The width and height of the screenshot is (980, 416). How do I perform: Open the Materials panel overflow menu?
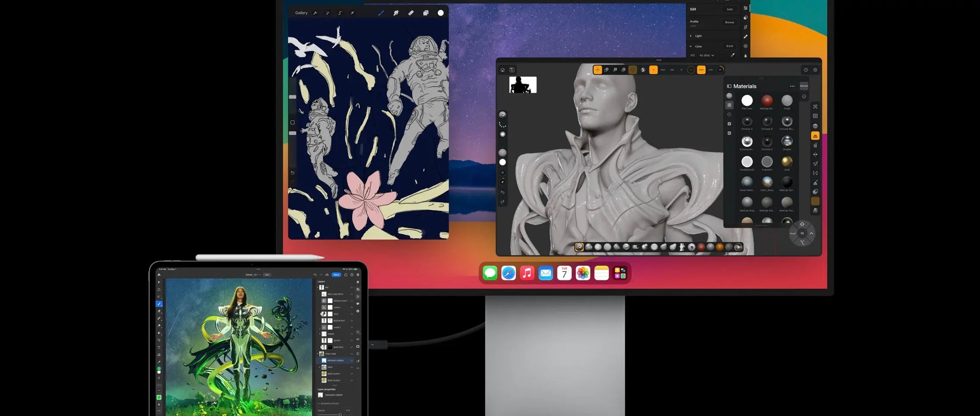tap(792, 86)
